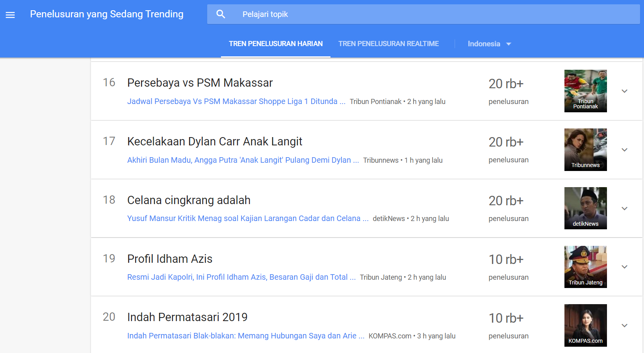Click rank number 19
This screenshot has height=353, width=644.
tap(109, 258)
